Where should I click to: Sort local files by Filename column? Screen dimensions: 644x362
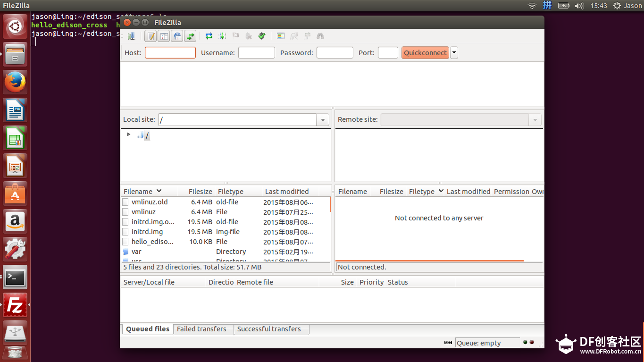point(149,192)
